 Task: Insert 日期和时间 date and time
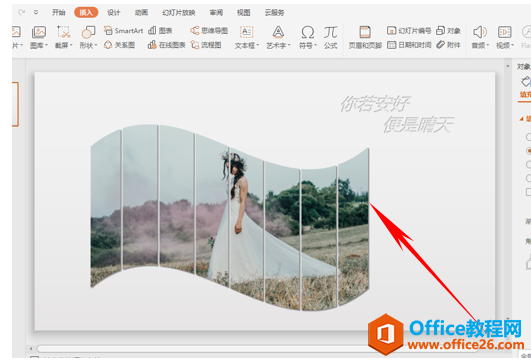(409, 45)
